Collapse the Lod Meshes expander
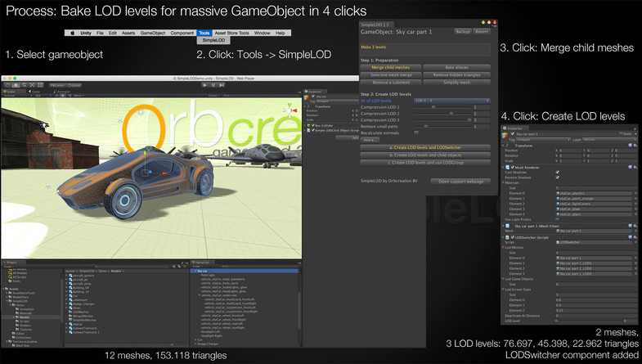The image size is (642, 364). (503, 247)
